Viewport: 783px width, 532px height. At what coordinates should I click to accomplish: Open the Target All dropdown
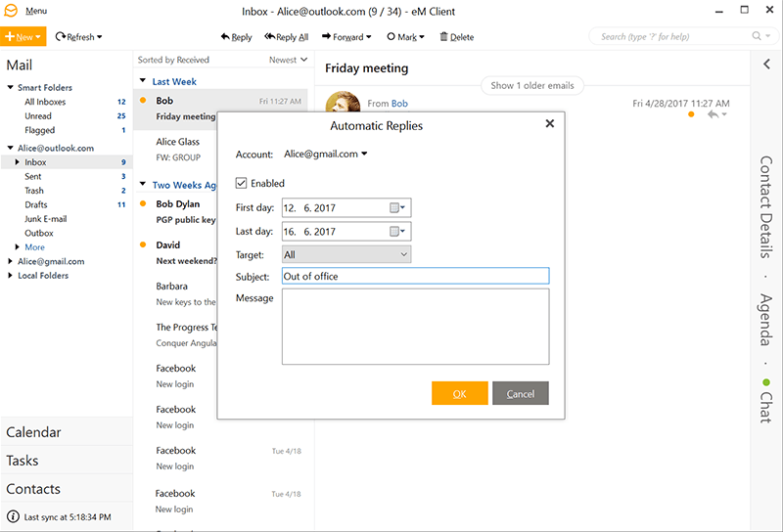346,254
